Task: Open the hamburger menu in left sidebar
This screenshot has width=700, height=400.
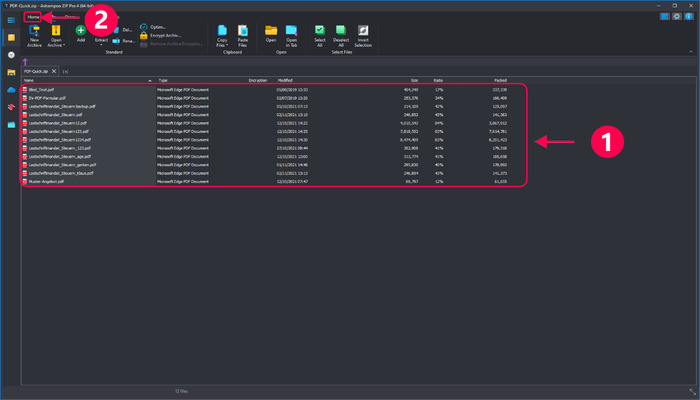Action: pyautogui.click(x=11, y=20)
